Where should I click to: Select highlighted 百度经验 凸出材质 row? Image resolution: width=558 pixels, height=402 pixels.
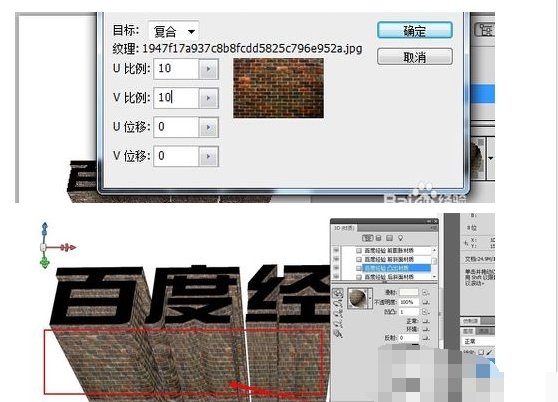click(x=396, y=268)
